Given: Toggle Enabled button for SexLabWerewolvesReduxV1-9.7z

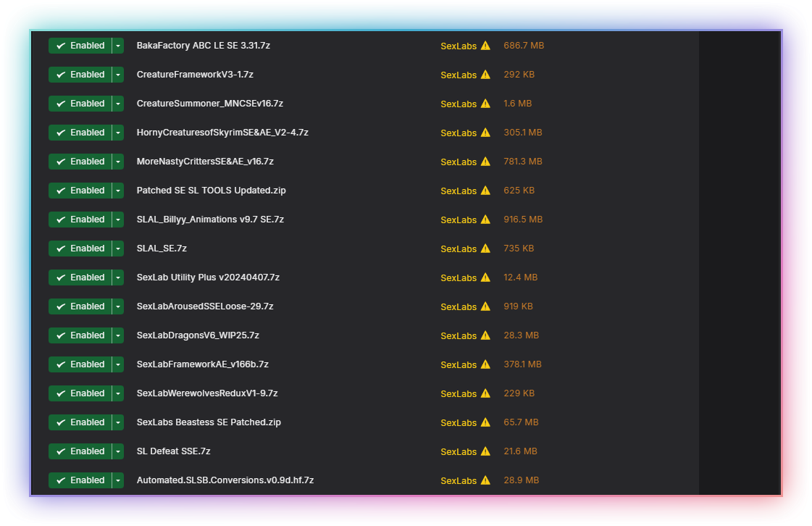Looking at the screenshot, I should pos(80,393).
